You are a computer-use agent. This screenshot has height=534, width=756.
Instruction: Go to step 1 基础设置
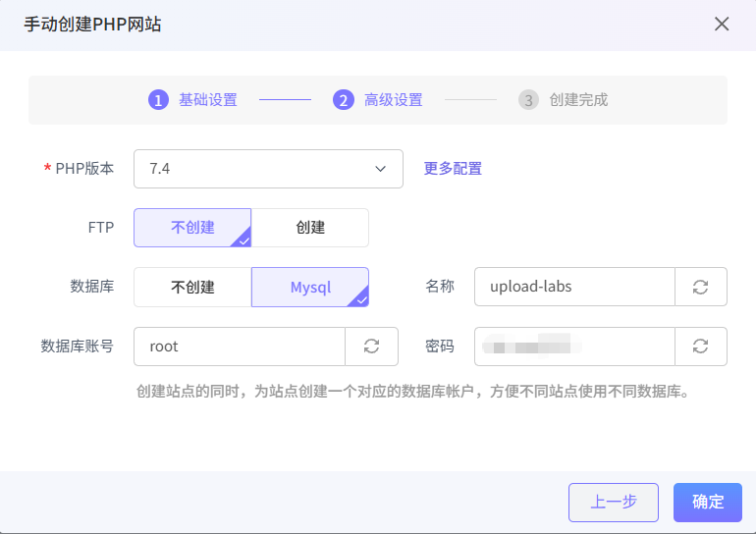pos(192,100)
